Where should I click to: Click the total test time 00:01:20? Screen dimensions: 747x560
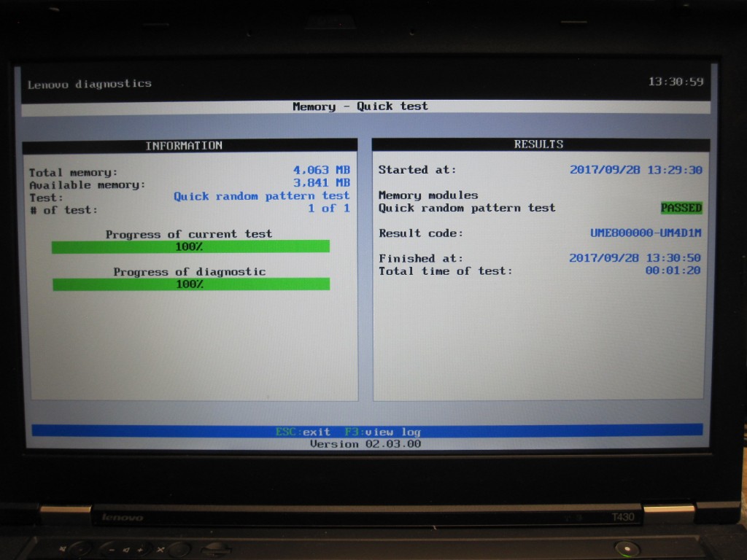(673, 271)
